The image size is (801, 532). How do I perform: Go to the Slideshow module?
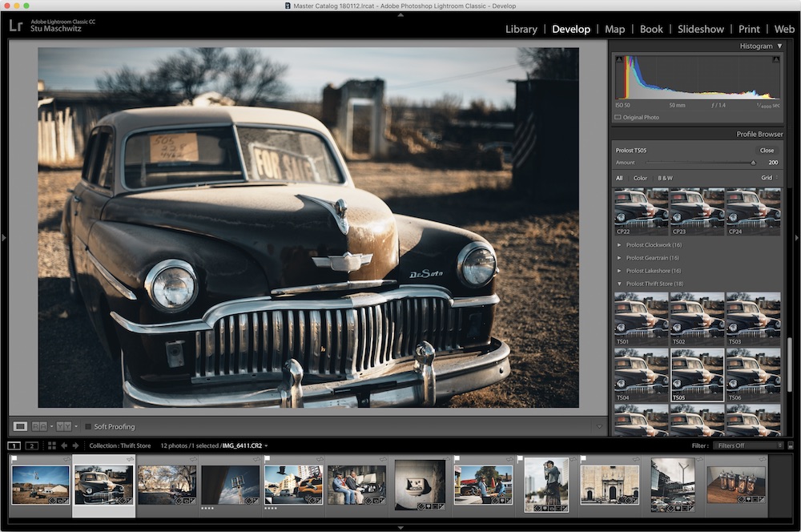pyautogui.click(x=700, y=29)
